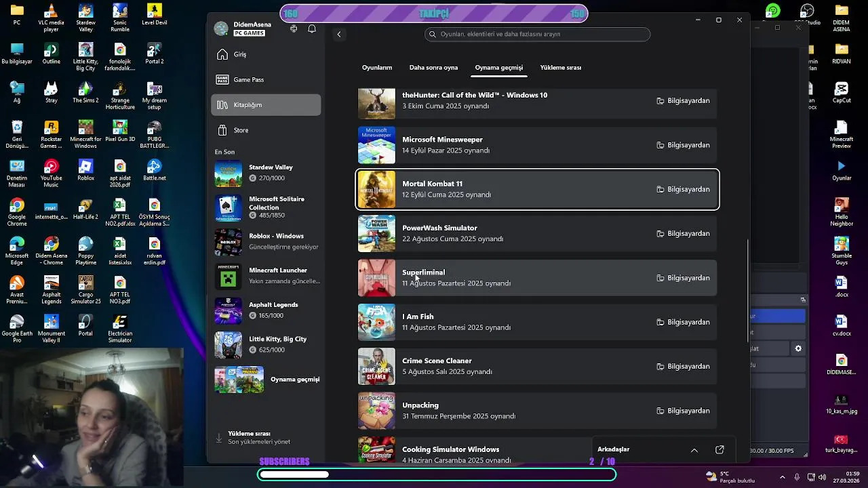
Task: Open Minecraft Launcher recent entry
Action: pyautogui.click(x=267, y=276)
